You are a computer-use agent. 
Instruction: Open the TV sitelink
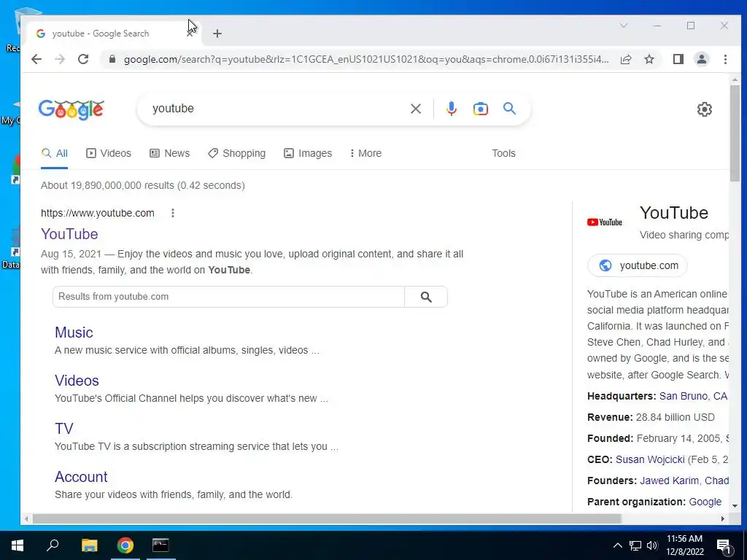[x=64, y=429]
